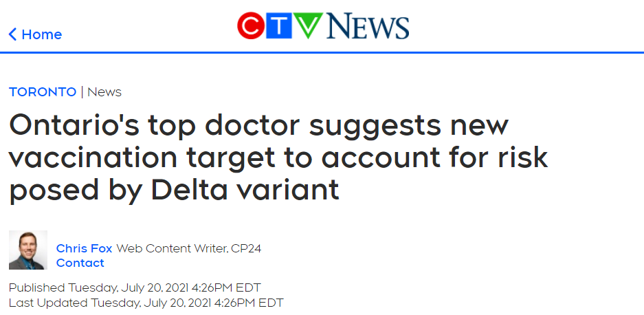Screen dimensions: 644x315
Task: Click "Web Content Writer, CP24" text
Action: [189, 248]
